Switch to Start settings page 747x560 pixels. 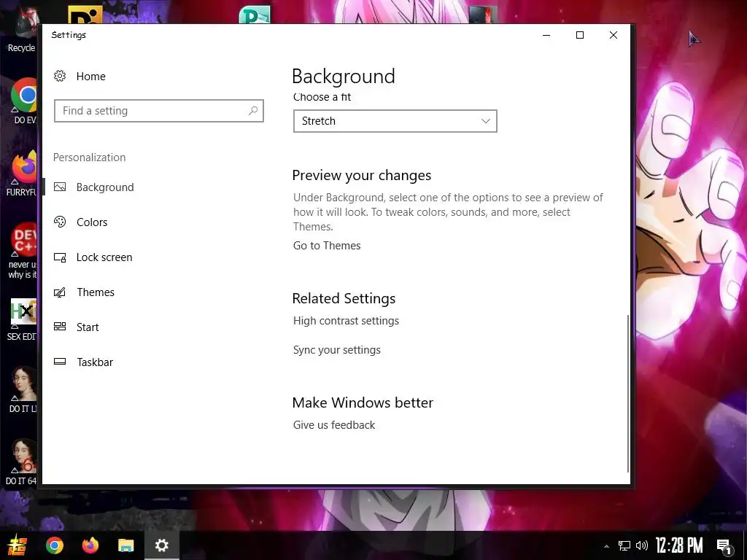pyautogui.click(x=88, y=327)
